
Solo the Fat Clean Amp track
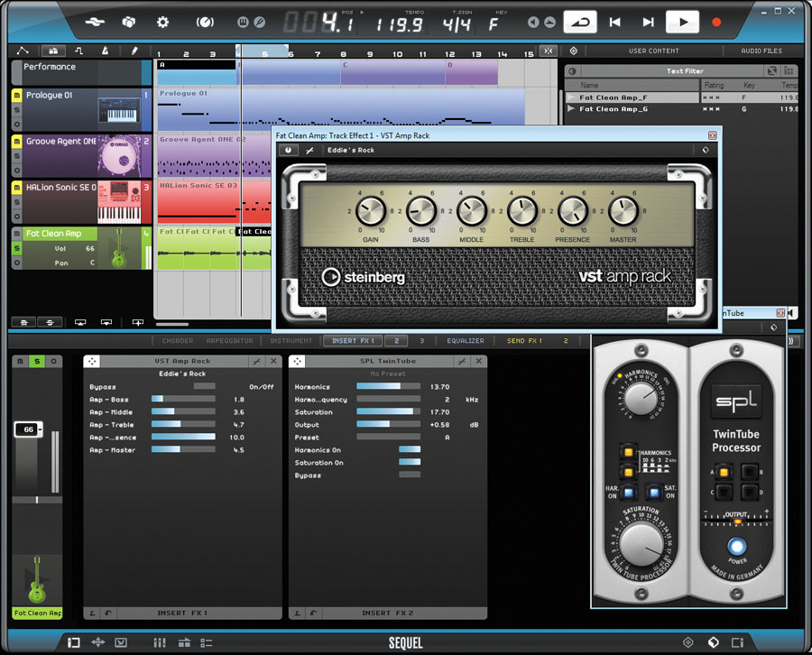[x=16, y=248]
